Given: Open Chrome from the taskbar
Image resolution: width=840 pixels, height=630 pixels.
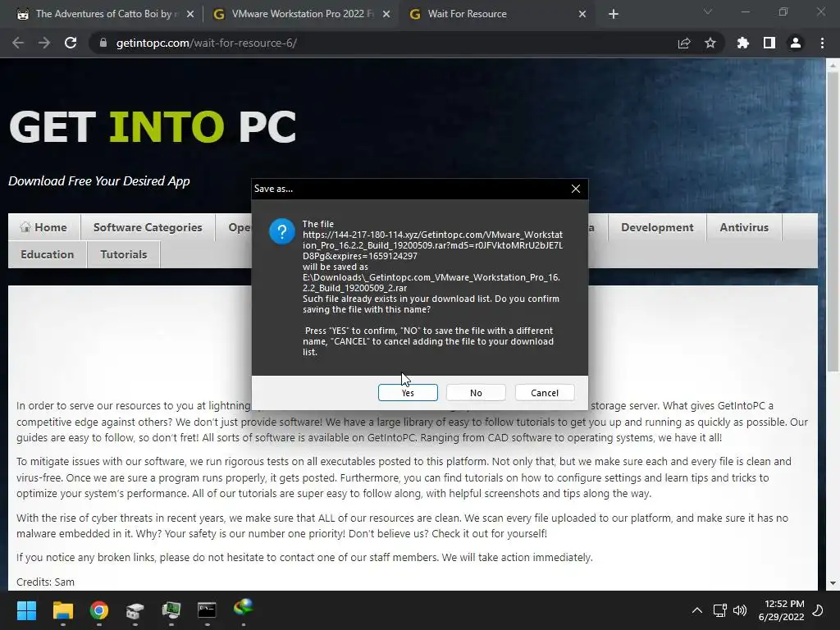Looking at the screenshot, I should click(x=99, y=610).
